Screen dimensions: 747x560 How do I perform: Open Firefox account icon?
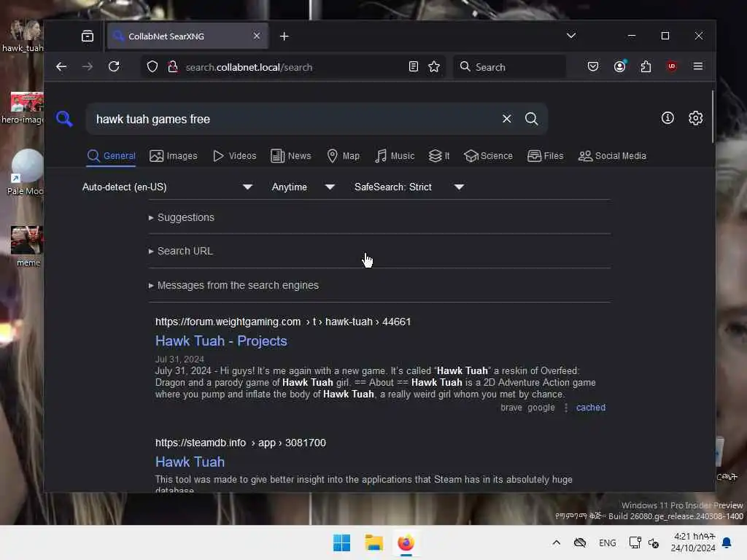619,66
